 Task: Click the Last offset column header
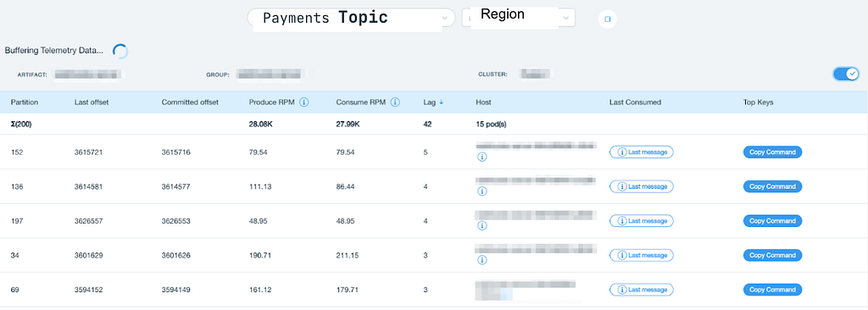(x=92, y=102)
